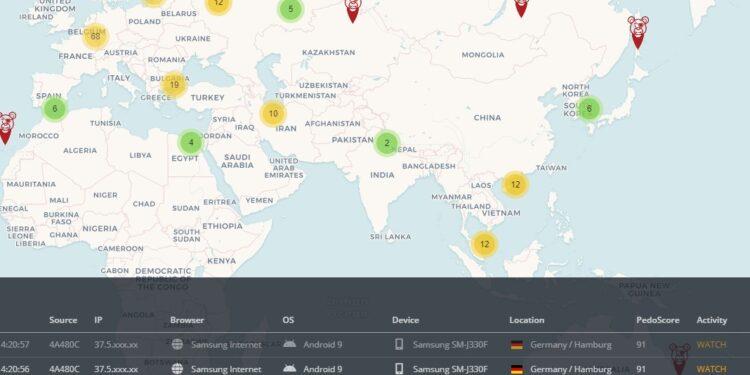Open the red bear marker above Kazakhstan
Screen dimensions: 750x375
pyautogui.click(x=353, y=10)
